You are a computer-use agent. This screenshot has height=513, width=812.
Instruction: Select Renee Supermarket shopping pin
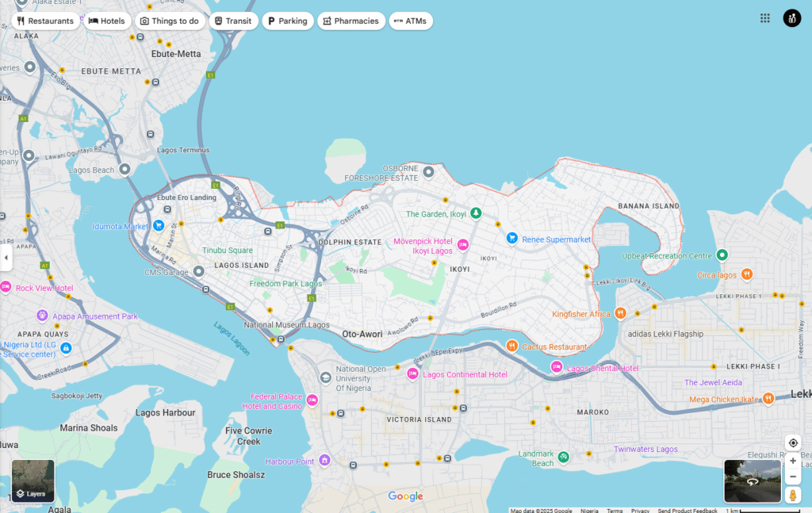(x=511, y=238)
